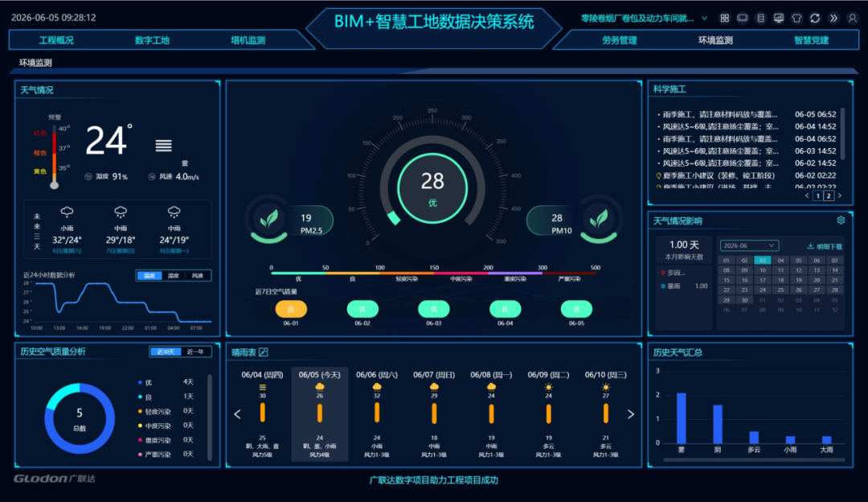Click the wide screen display icon in top toolbar
Image resolution: width=868 pixels, height=502 pixels.
[743, 19]
